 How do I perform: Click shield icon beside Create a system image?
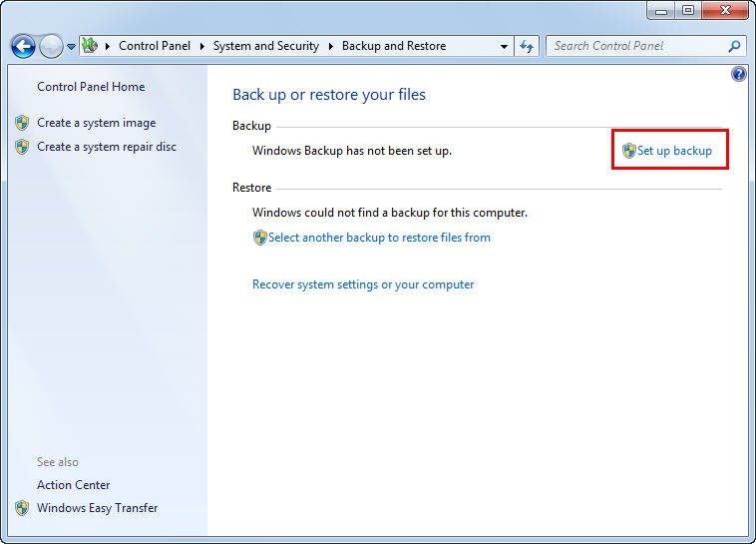point(22,123)
